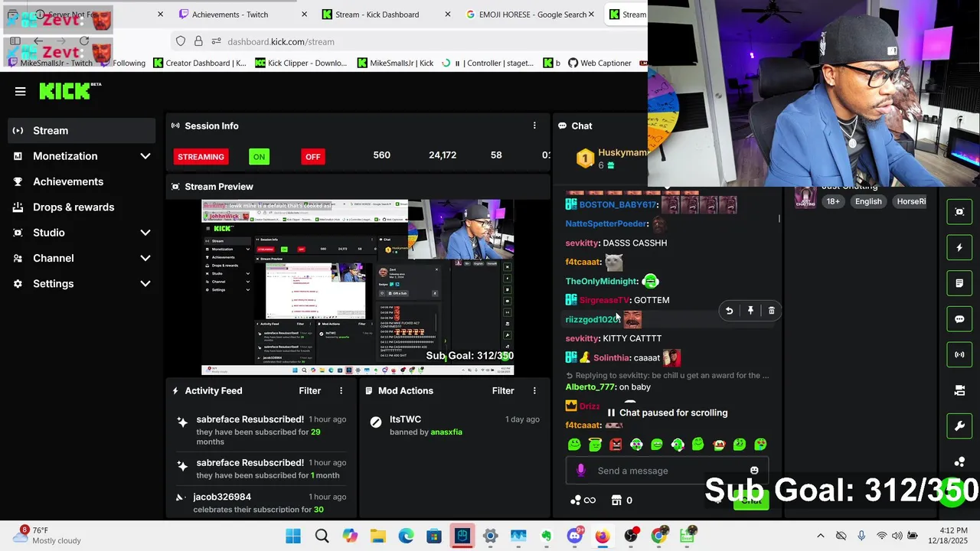Open Discord from the taskbar
Screen dimensions: 980x551
pos(574,536)
